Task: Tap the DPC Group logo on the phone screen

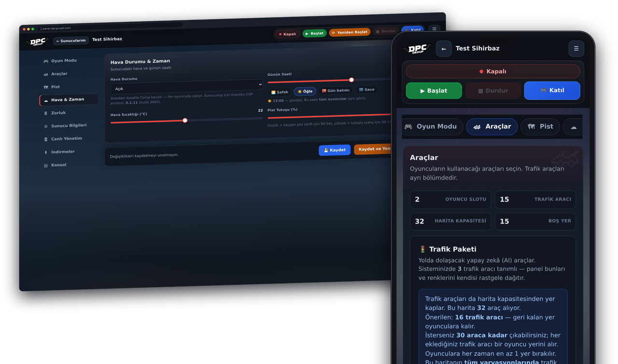Action: pyautogui.click(x=417, y=49)
